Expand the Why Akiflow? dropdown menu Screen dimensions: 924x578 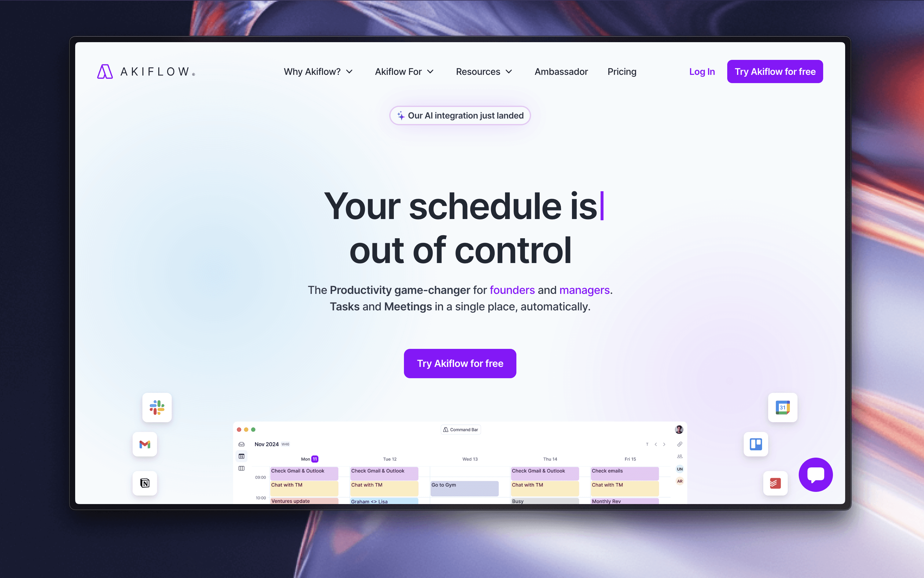point(318,71)
